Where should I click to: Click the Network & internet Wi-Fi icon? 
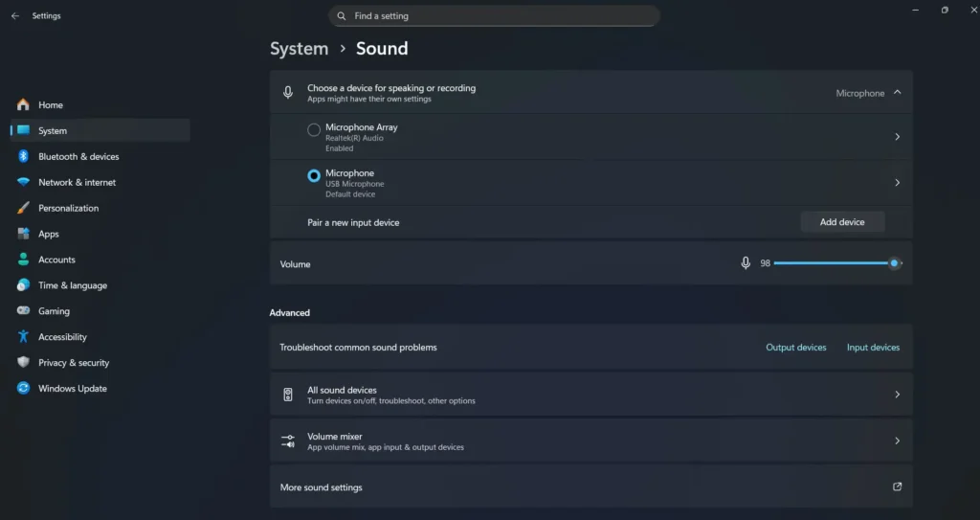23,182
